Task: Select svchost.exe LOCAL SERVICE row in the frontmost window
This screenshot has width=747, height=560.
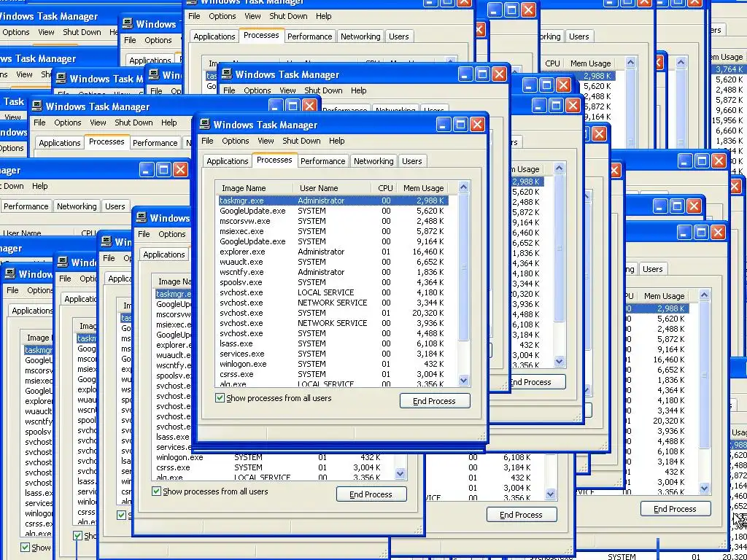Action: 333,292
